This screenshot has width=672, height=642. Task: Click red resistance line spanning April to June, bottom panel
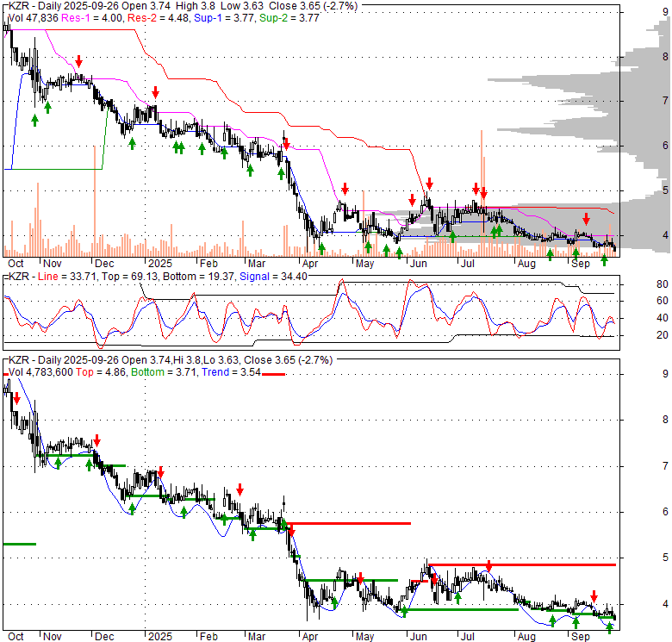pyautogui.click(x=348, y=523)
